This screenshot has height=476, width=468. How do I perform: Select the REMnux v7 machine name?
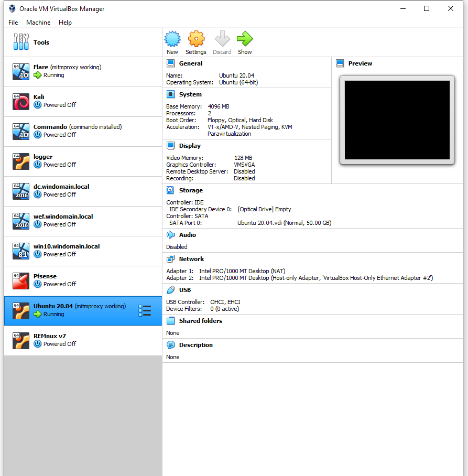tap(49, 336)
